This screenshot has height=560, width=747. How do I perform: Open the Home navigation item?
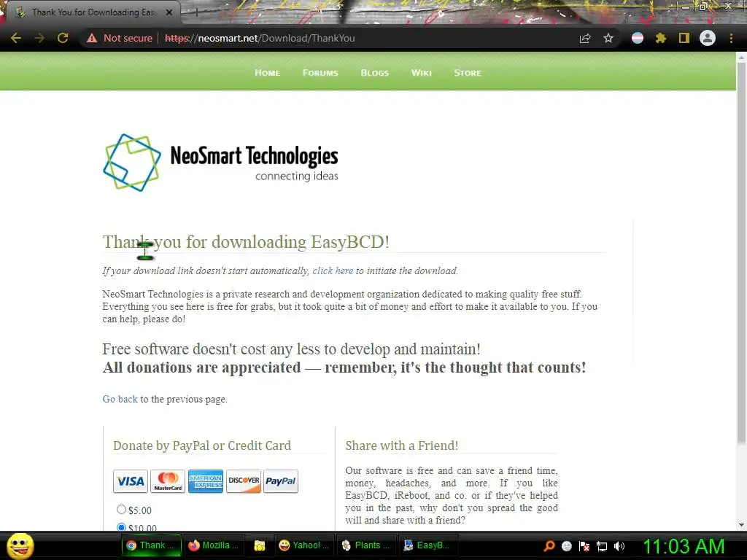click(267, 73)
